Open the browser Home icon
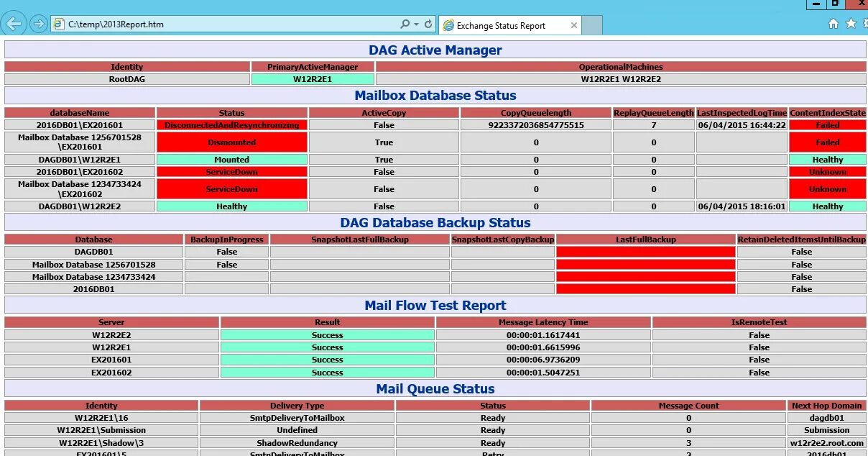 [x=834, y=24]
